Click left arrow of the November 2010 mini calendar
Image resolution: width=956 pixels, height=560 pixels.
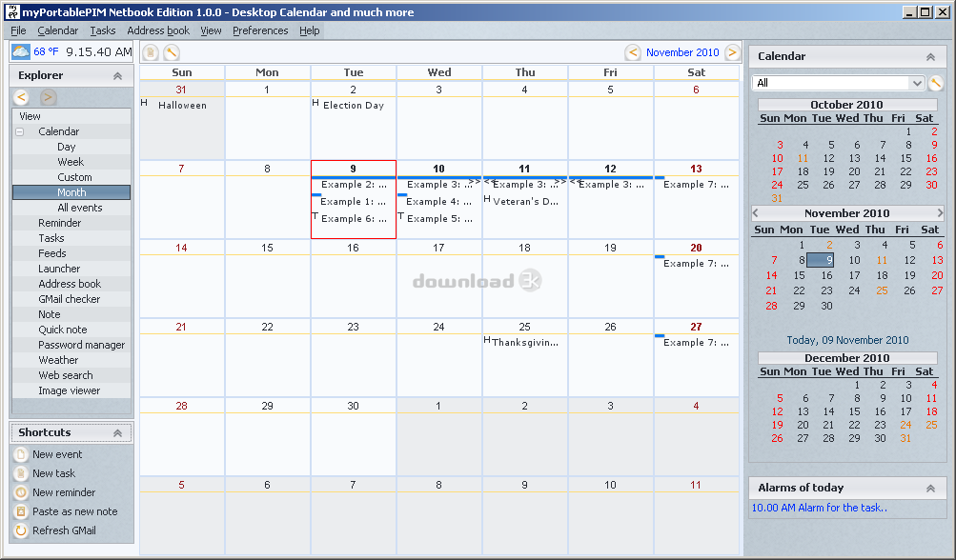coord(756,213)
